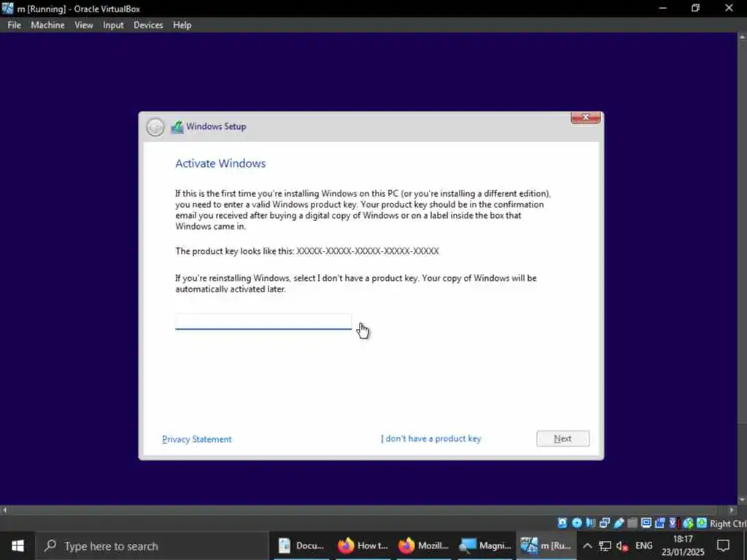
Task: Click the muted speaker volume tray icon
Action: coord(622,545)
